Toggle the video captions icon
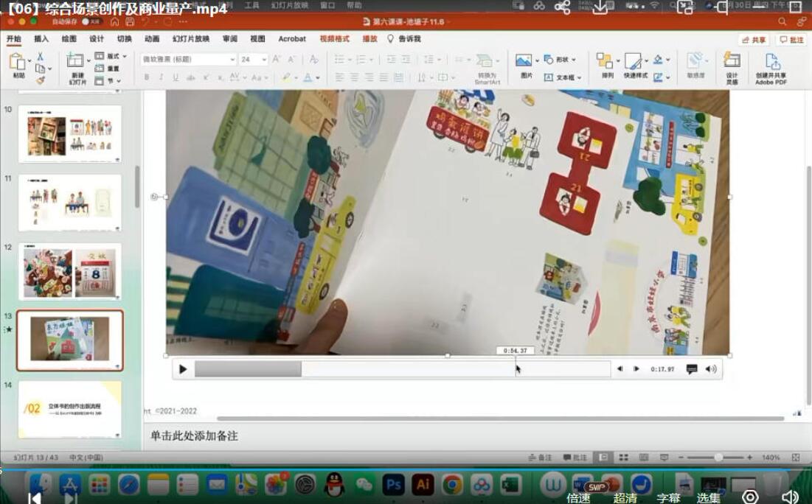The width and height of the screenshot is (812, 504). 691,369
